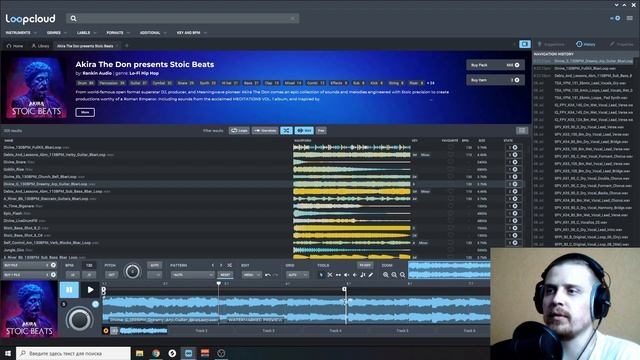The height and width of the screenshot is (360, 640).
Task: Click the light blue sync circle above the volume knob
Action: (x=95, y=304)
